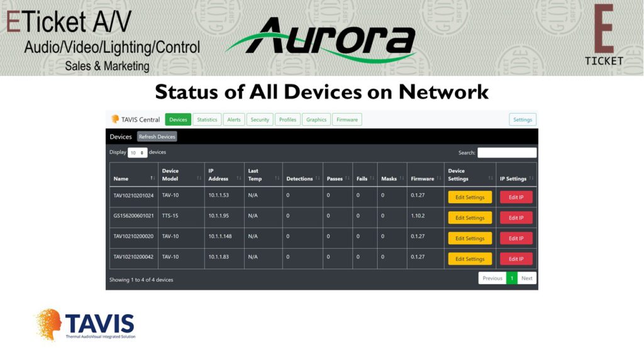Edit IP for TAV10210200042
This screenshot has width=644, height=362.
click(x=516, y=259)
